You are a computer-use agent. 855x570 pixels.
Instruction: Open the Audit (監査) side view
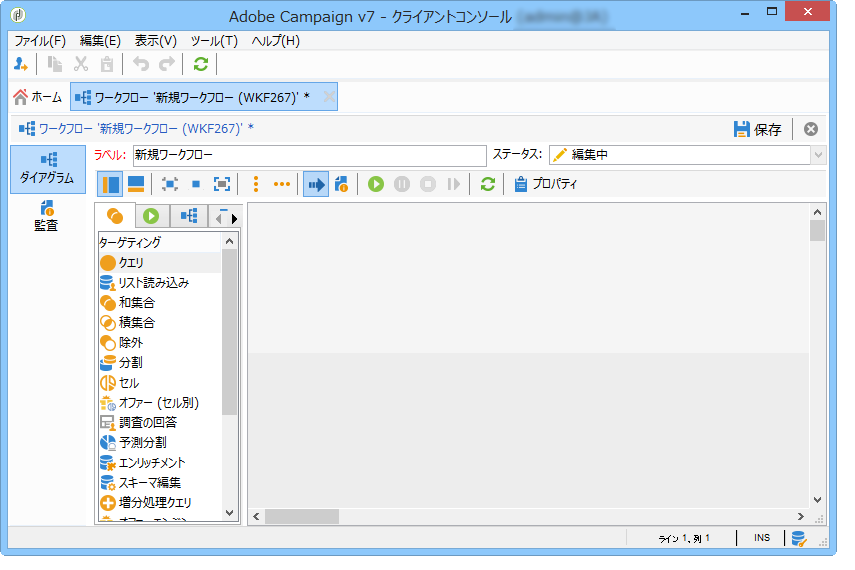(x=46, y=217)
